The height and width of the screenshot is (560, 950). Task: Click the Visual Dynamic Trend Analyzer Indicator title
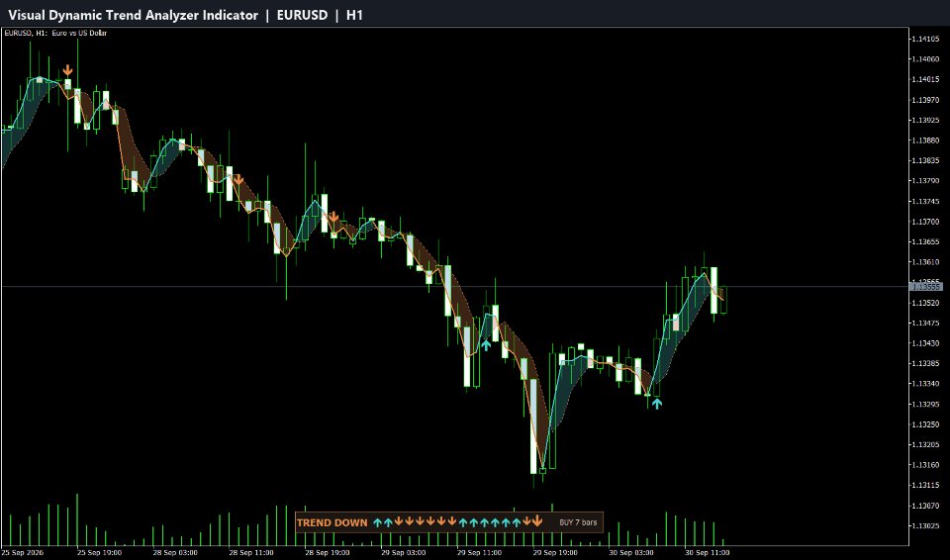(134, 15)
